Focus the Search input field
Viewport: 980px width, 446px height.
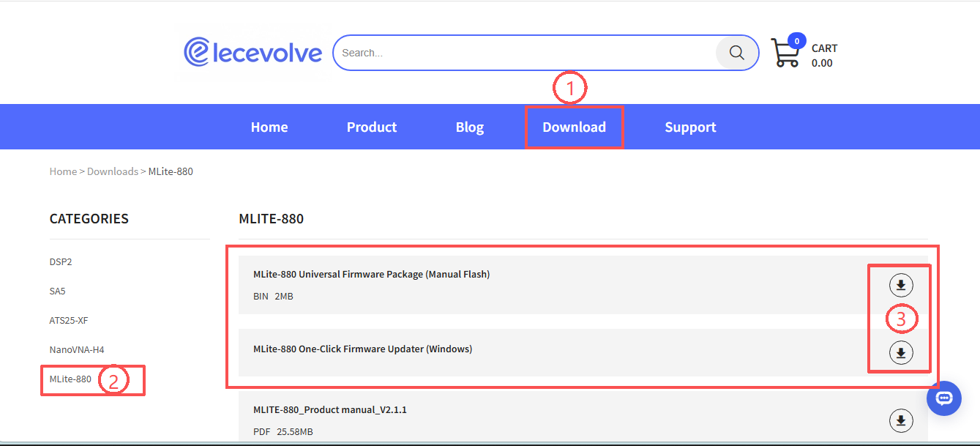click(x=525, y=53)
